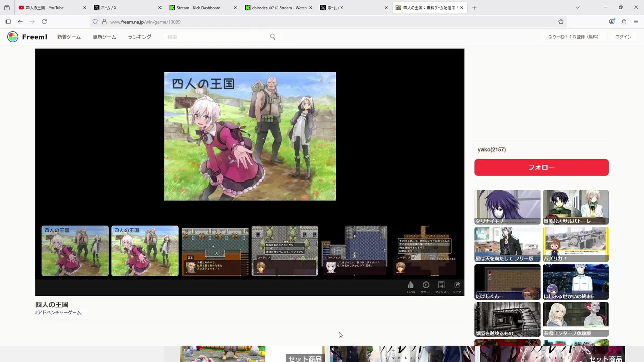Screen dimensions: 644x362
Task: Open the browser extensions puzzle icon
Action: 624,22
